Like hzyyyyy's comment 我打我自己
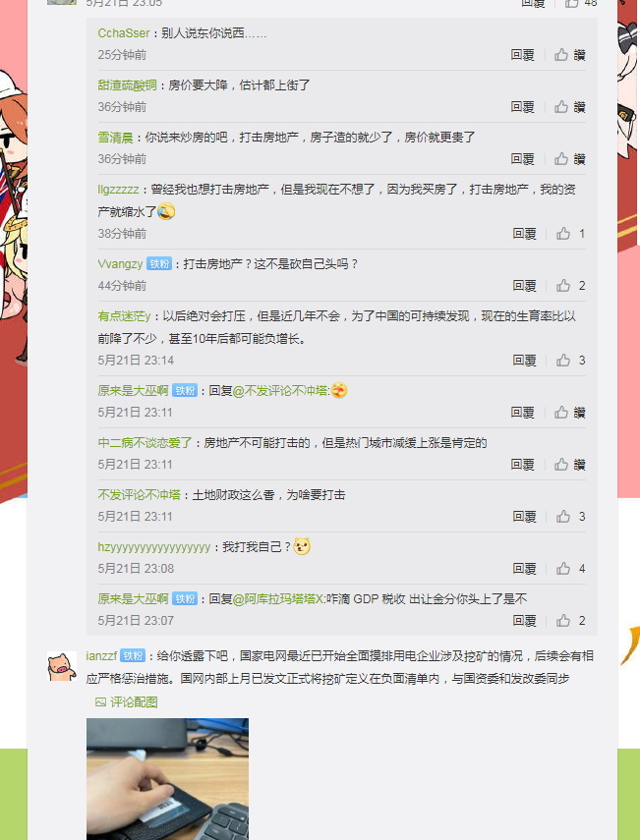Screen dimensions: 640x840 [x=562, y=569]
